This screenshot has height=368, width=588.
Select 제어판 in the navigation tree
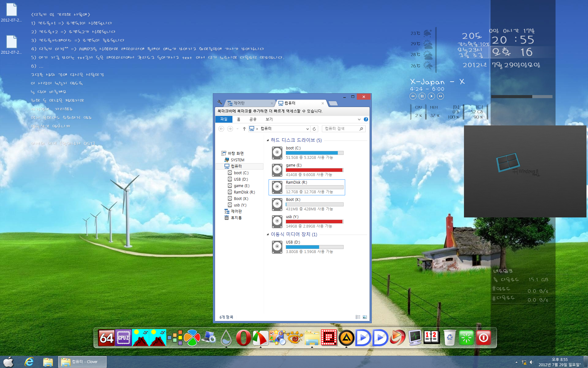coord(233,211)
